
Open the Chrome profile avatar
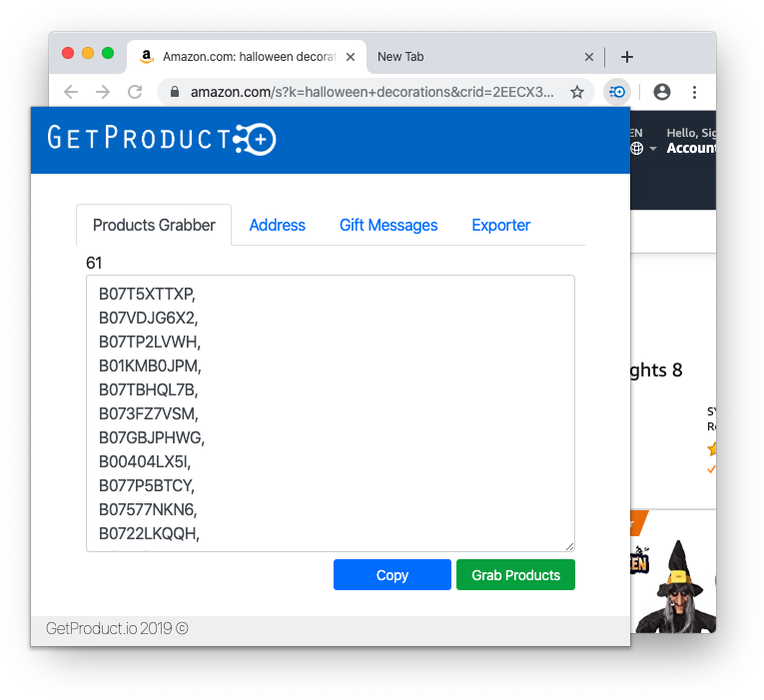(x=661, y=92)
